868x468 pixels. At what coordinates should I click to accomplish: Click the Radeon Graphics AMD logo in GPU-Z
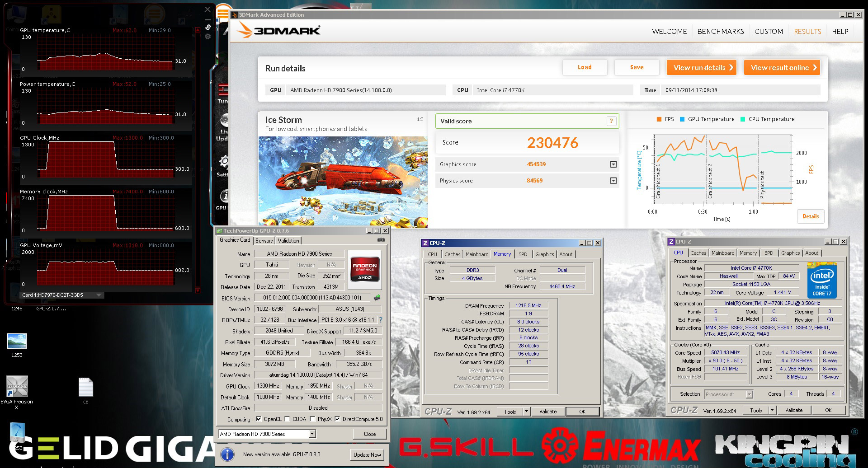[365, 270]
